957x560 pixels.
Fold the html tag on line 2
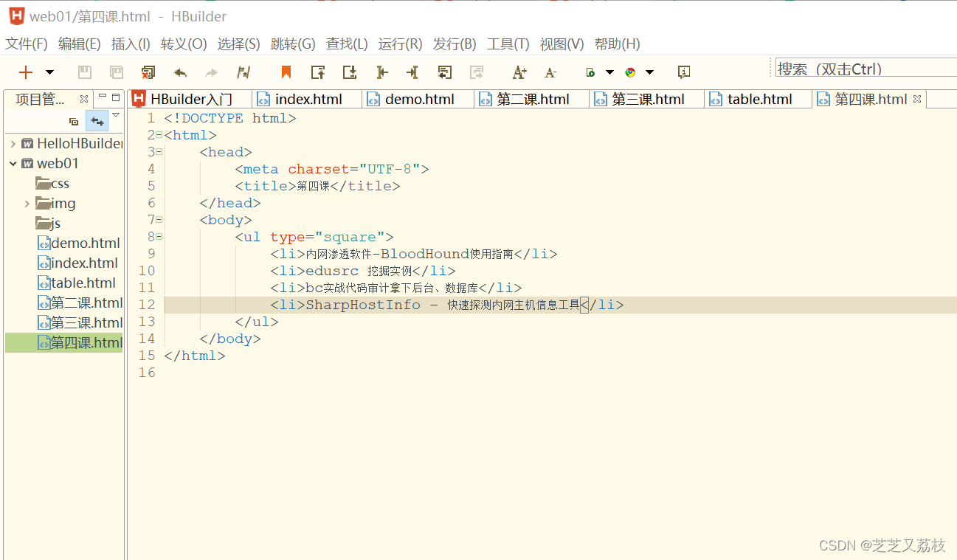coord(159,135)
